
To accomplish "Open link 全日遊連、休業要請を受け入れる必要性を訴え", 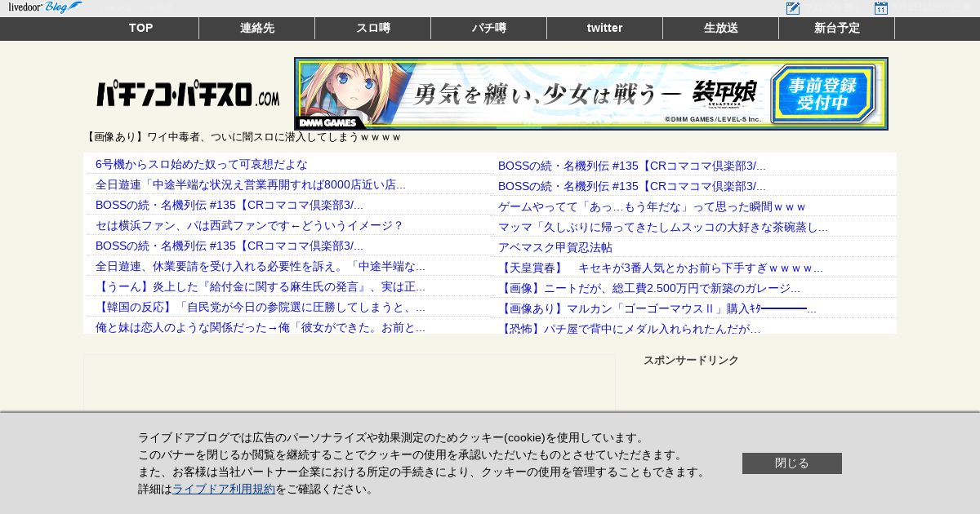I will pyautogui.click(x=261, y=266).
